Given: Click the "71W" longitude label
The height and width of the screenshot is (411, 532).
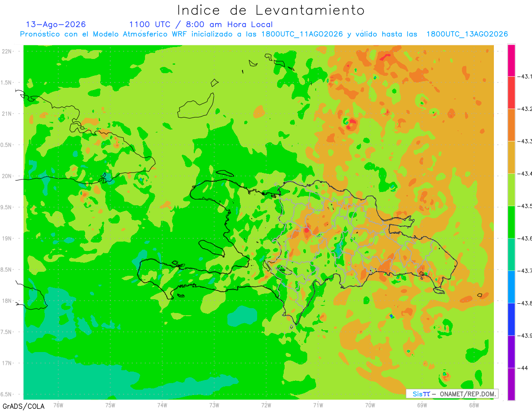Looking at the screenshot, I should pos(318,404).
